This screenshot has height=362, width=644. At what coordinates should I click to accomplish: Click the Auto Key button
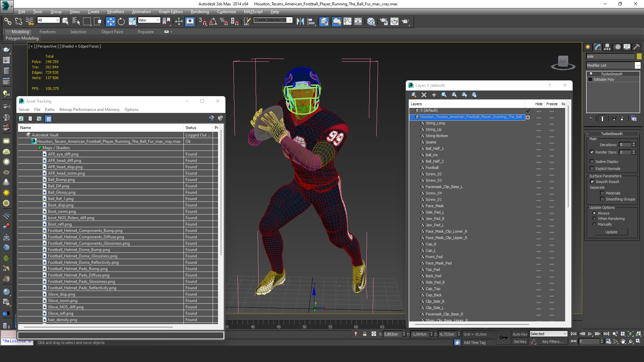(520, 334)
